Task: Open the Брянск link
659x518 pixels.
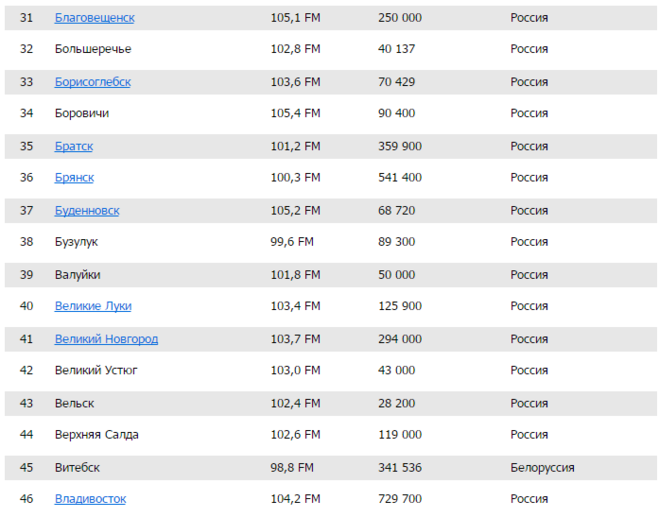Action: point(74,177)
